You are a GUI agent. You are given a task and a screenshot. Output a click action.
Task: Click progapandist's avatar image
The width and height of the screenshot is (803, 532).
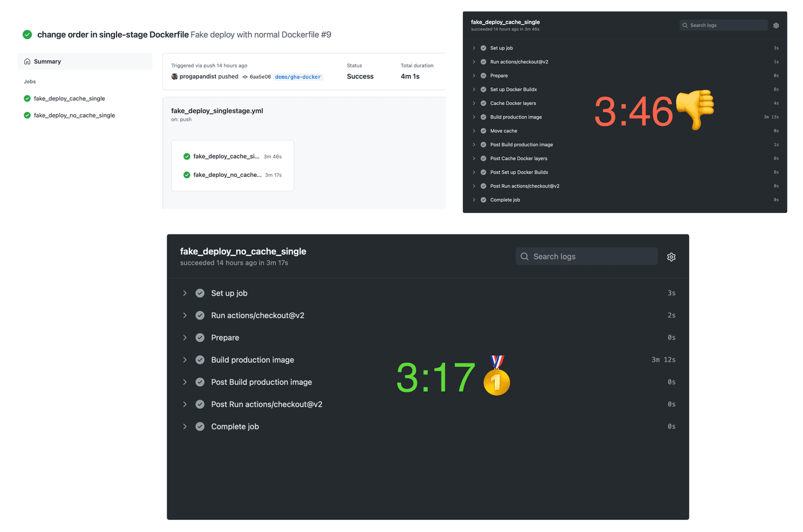pyautogui.click(x=175, y=76)
